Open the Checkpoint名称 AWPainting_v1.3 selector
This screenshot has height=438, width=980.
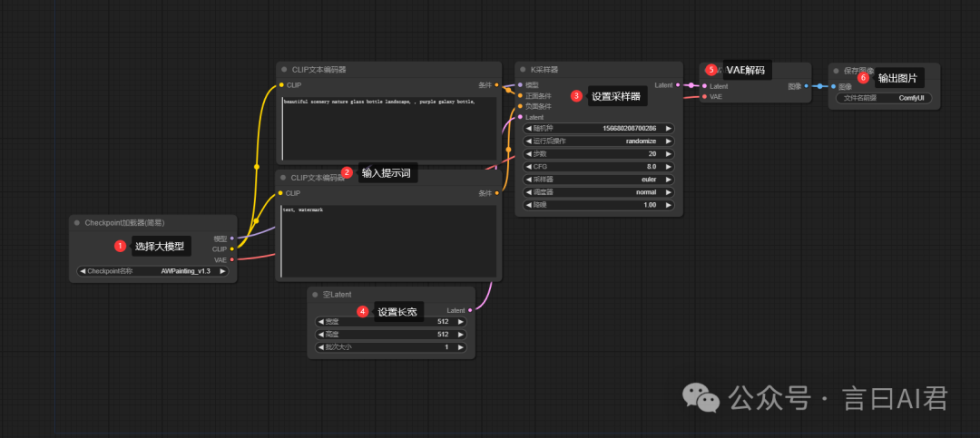click(152, 271)
